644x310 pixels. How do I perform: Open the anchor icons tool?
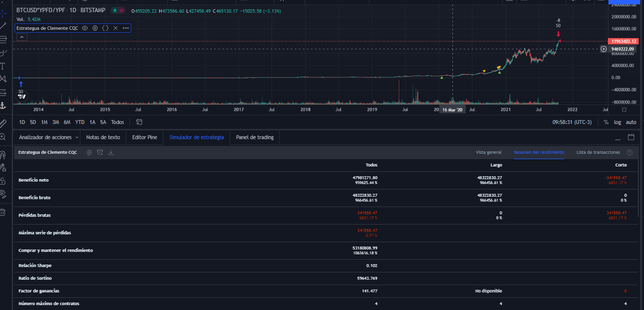(2, 105)
